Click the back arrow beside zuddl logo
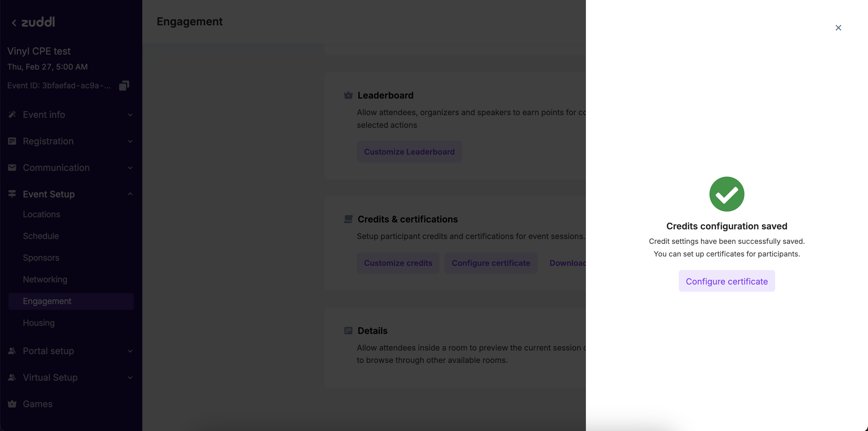868x431 pixels. pos(14,23)
